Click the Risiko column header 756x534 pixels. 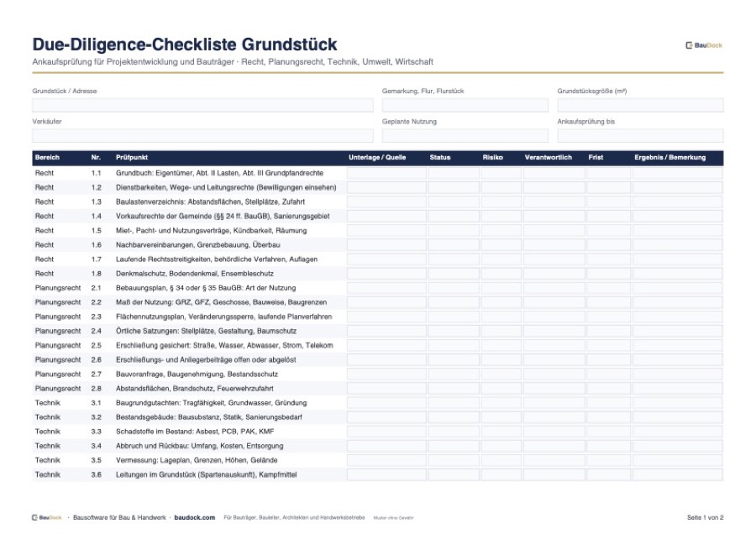coord(493,158)
